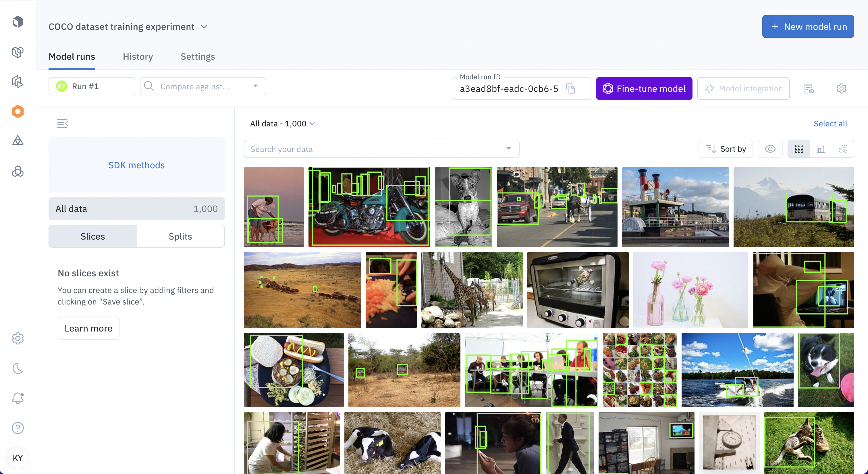Open the food collage thumbnail
The image size is (868, 474).
(x=640, y=370)
